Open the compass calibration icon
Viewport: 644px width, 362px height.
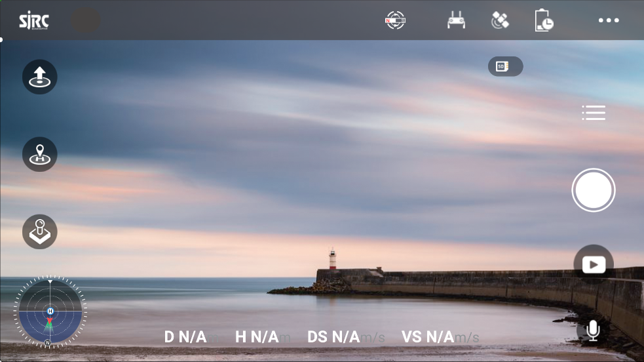(x=395, y=20)
